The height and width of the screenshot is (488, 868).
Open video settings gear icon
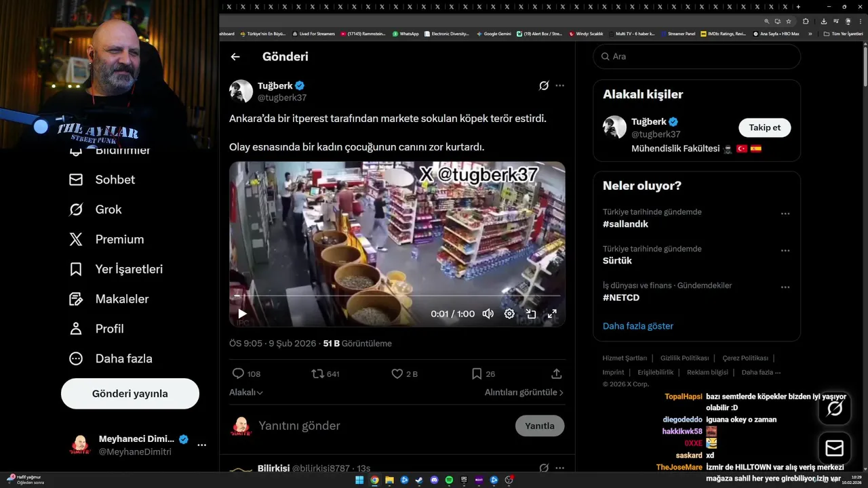[x=509, y=314]
